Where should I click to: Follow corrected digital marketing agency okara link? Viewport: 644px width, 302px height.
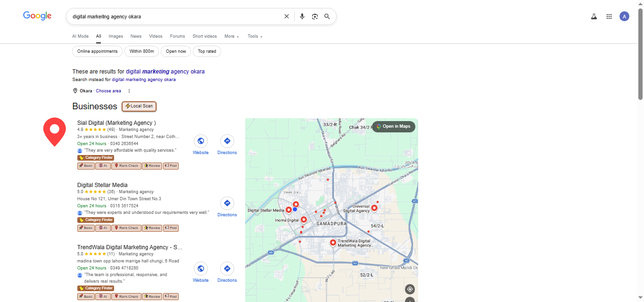pos(165,72)
